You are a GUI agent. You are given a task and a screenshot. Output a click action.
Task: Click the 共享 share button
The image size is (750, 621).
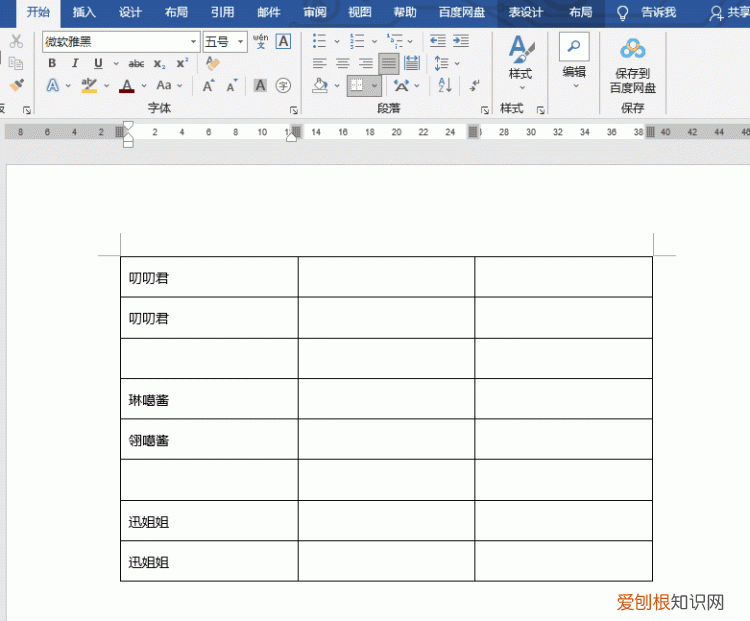(728, 13)
